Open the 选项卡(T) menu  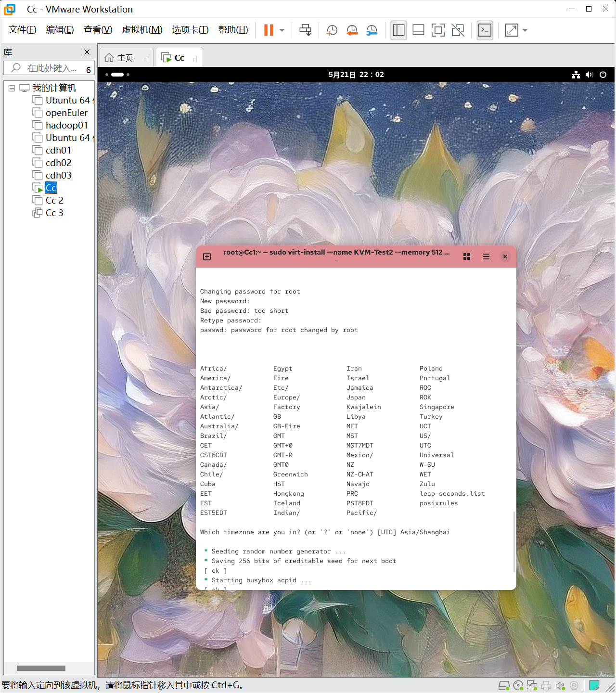[x=191, y=30]
